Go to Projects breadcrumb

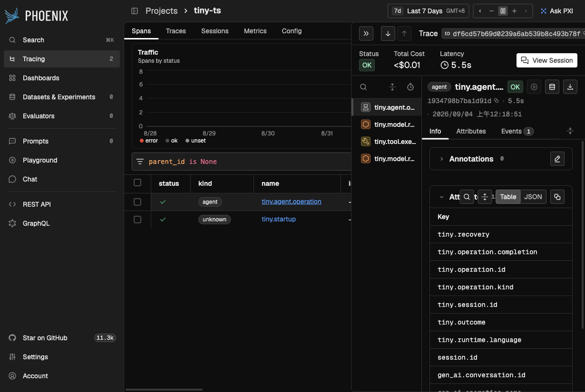[x=162, y=10]
